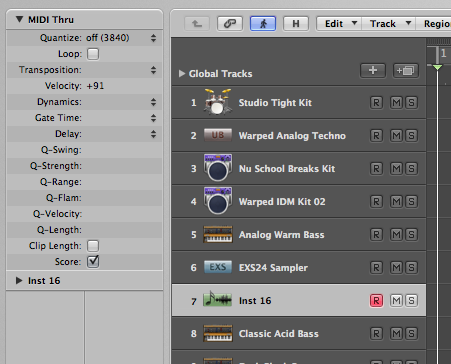Viewport: 451px width, 364px height.
Task: Click the Classic Acid Bass synth icon
Action: tap(218, 333)
